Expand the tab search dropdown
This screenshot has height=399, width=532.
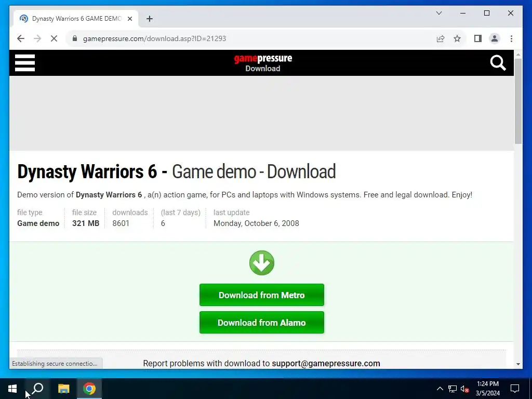pos(438,13)
